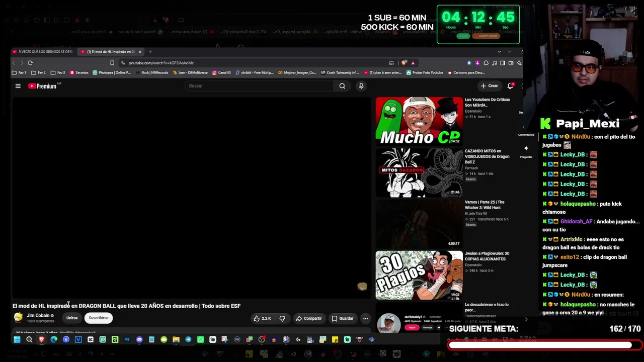
Task: Open Witcher 3 Wild Hunt stream thumbnail
Action: pos(419,224)
